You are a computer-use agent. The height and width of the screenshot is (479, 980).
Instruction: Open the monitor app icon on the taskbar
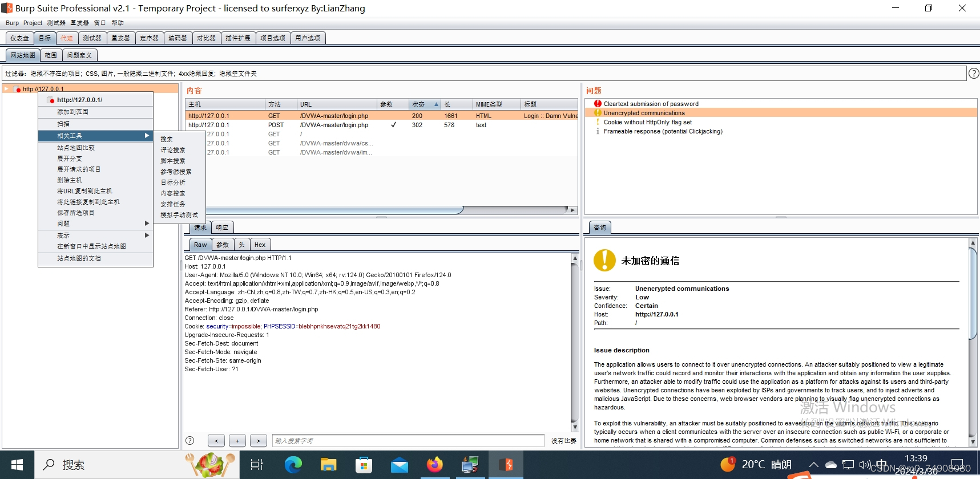(470, 465)
